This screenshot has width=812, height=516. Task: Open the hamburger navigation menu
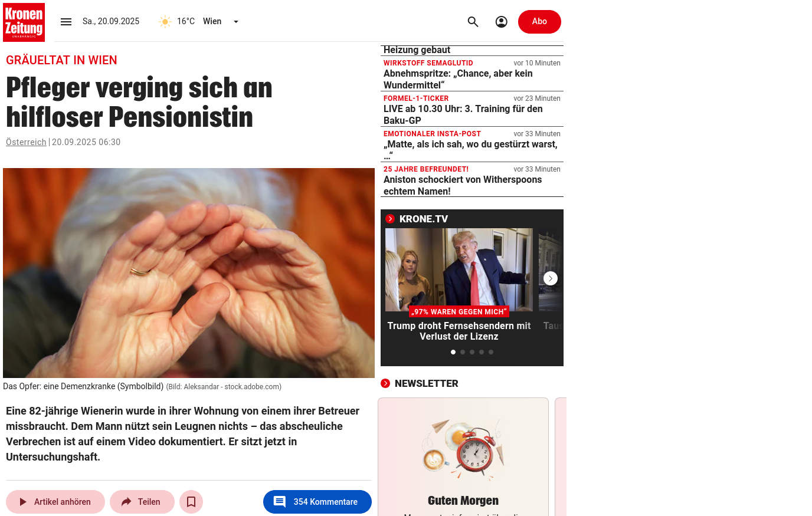coord(66,22)
